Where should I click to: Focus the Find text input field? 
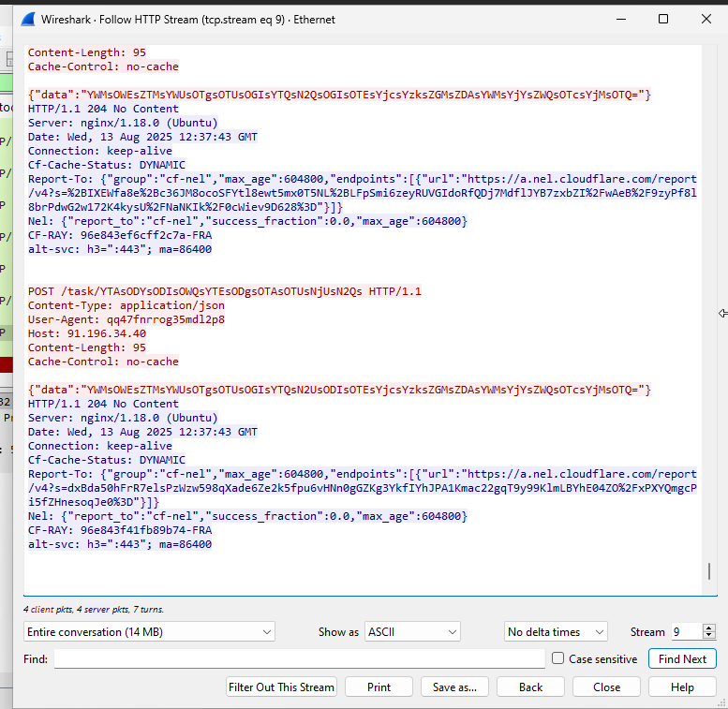pyautogui.click(x=299, y=659)
